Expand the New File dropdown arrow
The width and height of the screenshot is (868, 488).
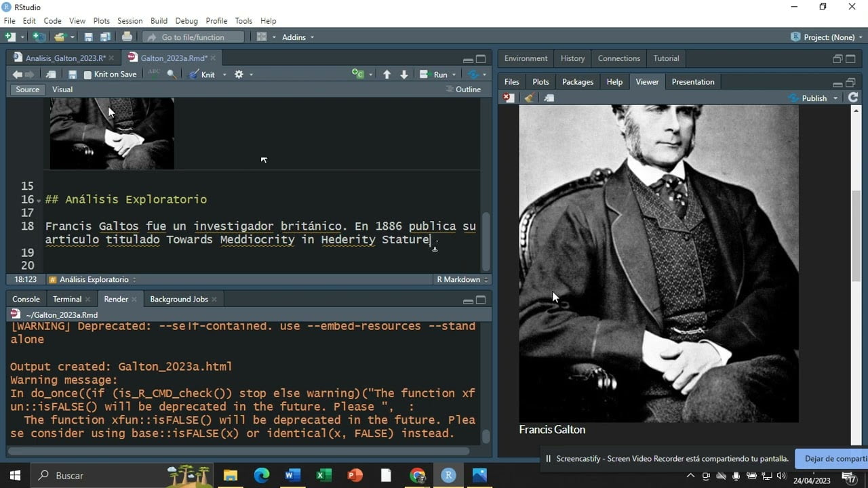coord(22,37)
